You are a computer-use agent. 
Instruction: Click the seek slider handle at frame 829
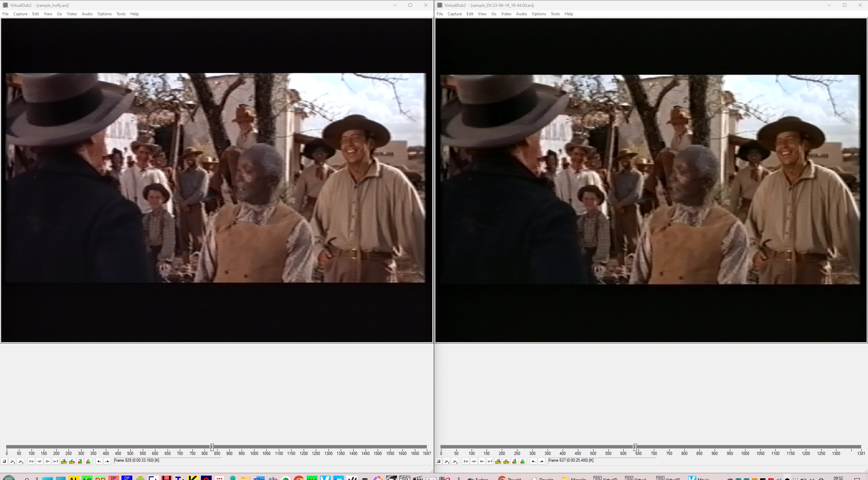pos(212,447)
